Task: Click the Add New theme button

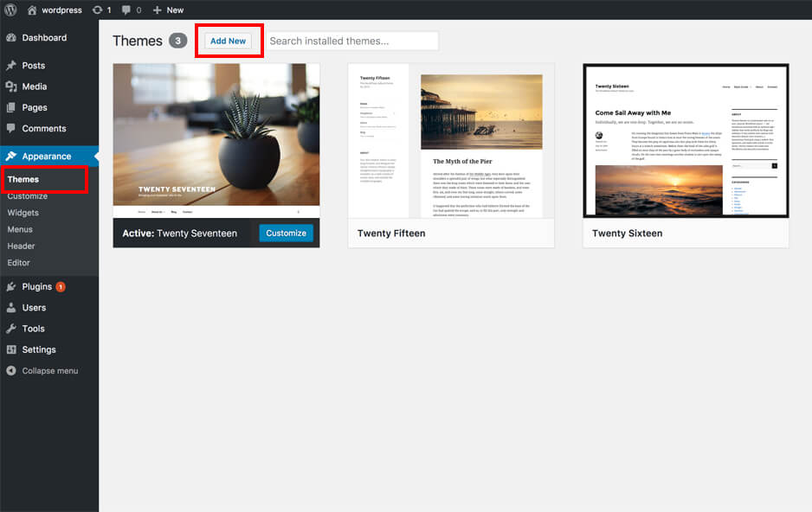Action: coord(228,41)
